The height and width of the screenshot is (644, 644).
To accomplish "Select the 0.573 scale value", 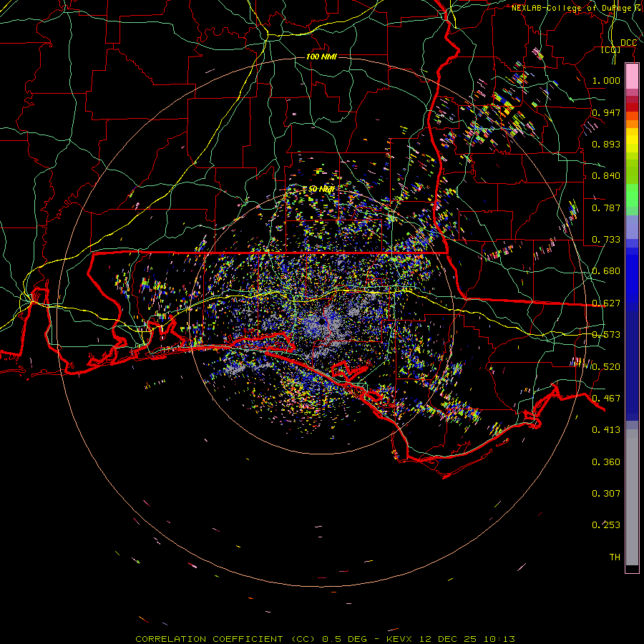I will 606,334.
